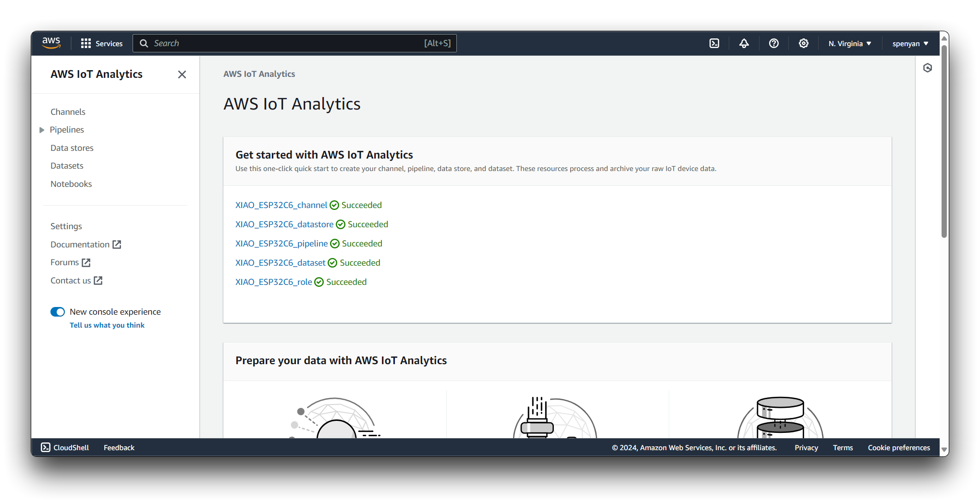980x503 pixels.
Task: Click the Feedback button in the footer
Action: click(119, 447)
